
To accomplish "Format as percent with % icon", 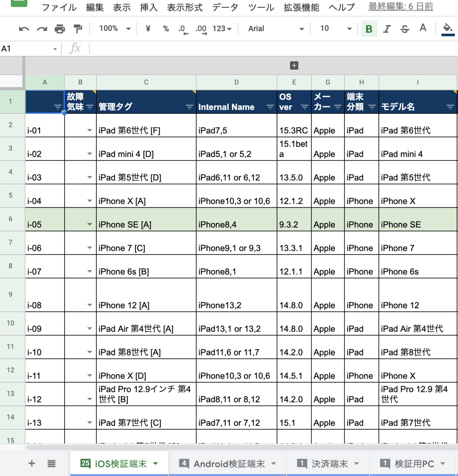I will (x=166, y=29).
